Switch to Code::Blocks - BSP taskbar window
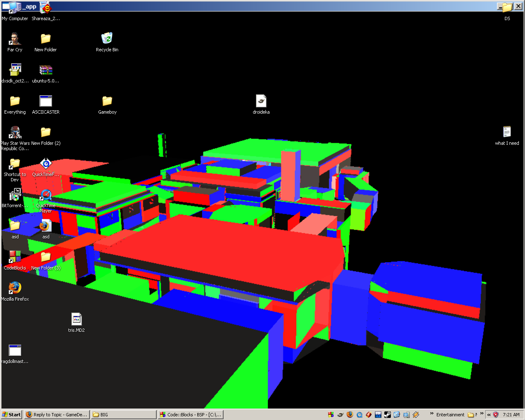Screen dimensions: 525x420 point(191,415)
